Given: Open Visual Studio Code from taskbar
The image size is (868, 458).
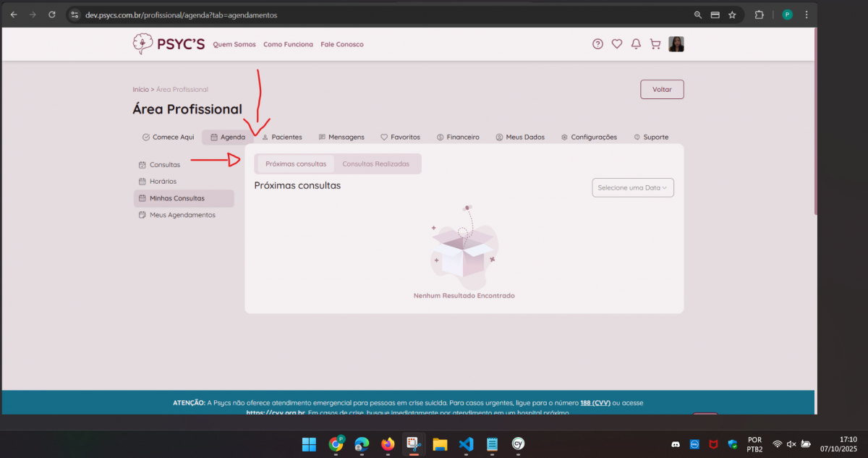Looking at the screenshot, I should point(466,444).
